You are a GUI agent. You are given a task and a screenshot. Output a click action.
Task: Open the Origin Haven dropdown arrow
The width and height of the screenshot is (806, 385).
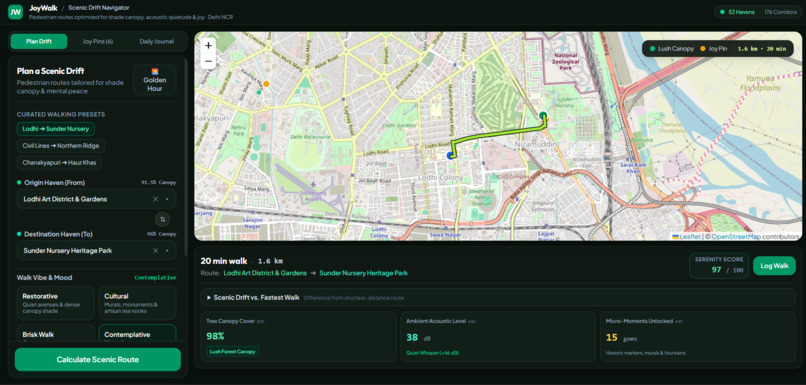pyautogui.click(x=167, y=199)
